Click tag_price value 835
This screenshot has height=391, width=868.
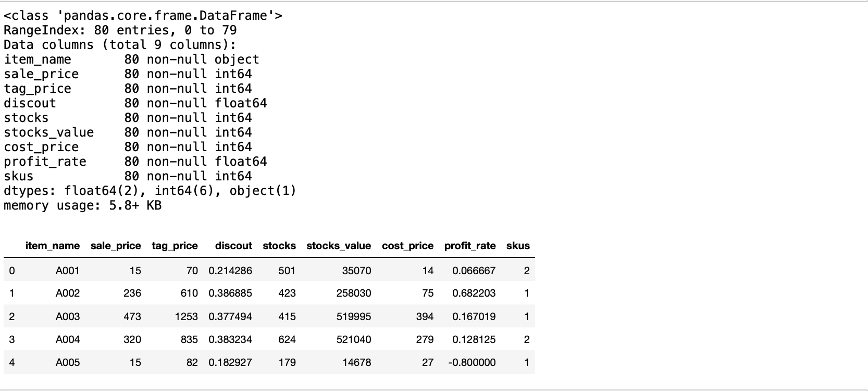pyautogui.click(x=189, y=339)
